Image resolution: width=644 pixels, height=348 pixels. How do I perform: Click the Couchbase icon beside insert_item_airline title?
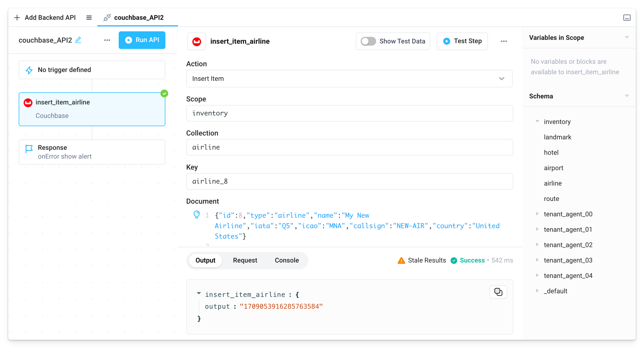[x=197, y=41]
